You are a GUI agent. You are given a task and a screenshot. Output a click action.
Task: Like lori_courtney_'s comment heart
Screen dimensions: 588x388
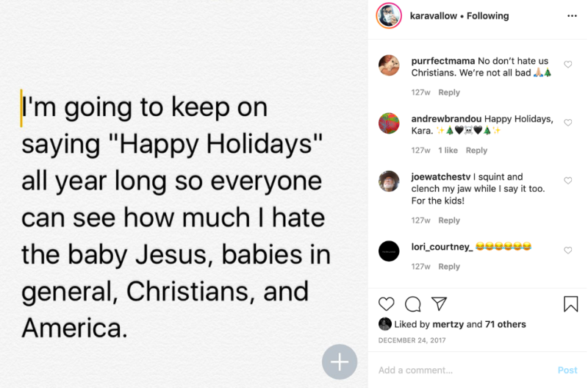567,251
